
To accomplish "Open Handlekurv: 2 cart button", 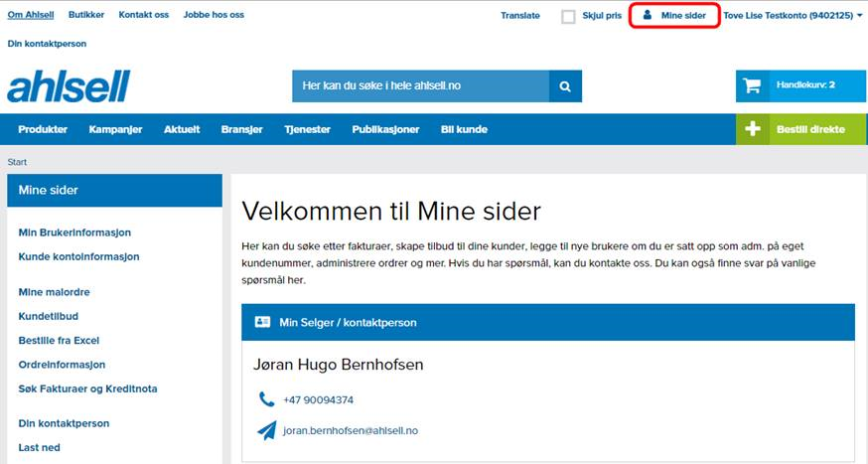I will click(x=800, y=85).
